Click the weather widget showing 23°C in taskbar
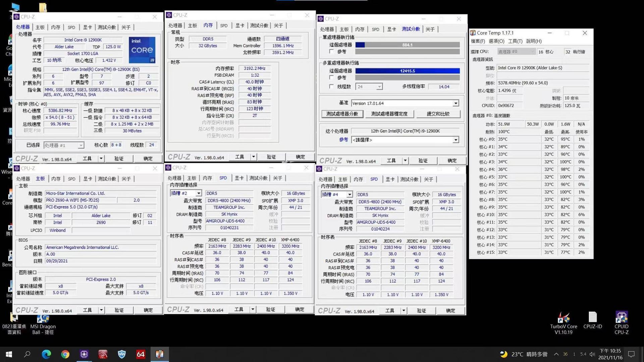This screenshot has width=644, height=362. (x=522, y=354)
